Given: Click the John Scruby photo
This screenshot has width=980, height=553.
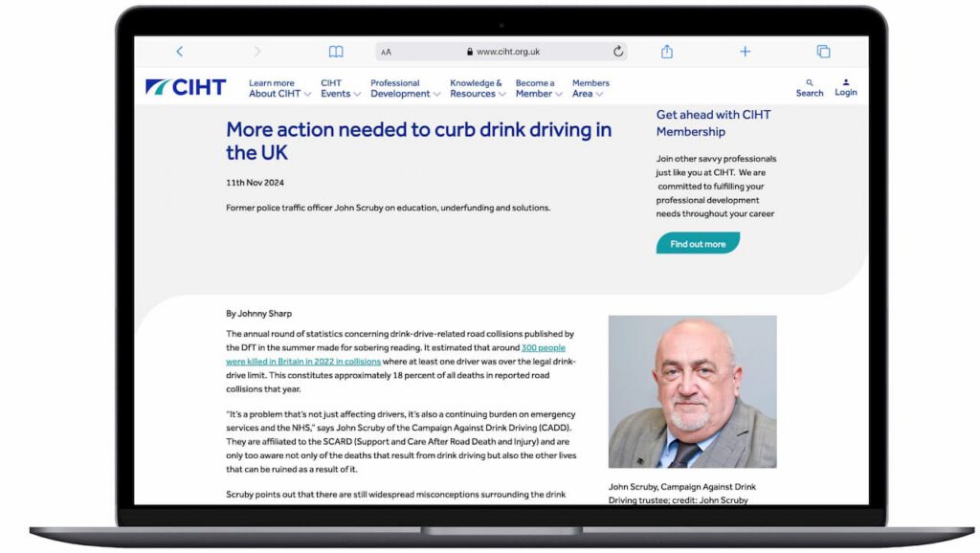Looking at the screenshot, I should (x=693, y=392).
